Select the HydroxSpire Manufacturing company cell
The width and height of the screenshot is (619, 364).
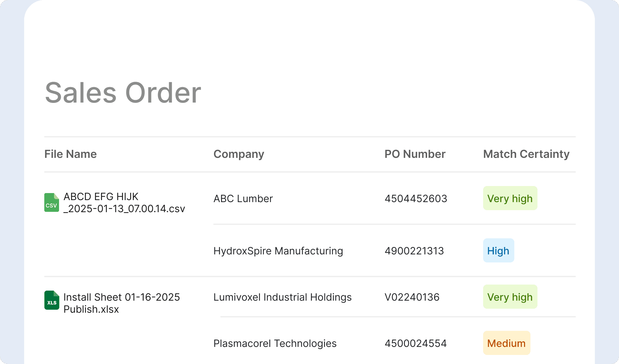point(278,251)
